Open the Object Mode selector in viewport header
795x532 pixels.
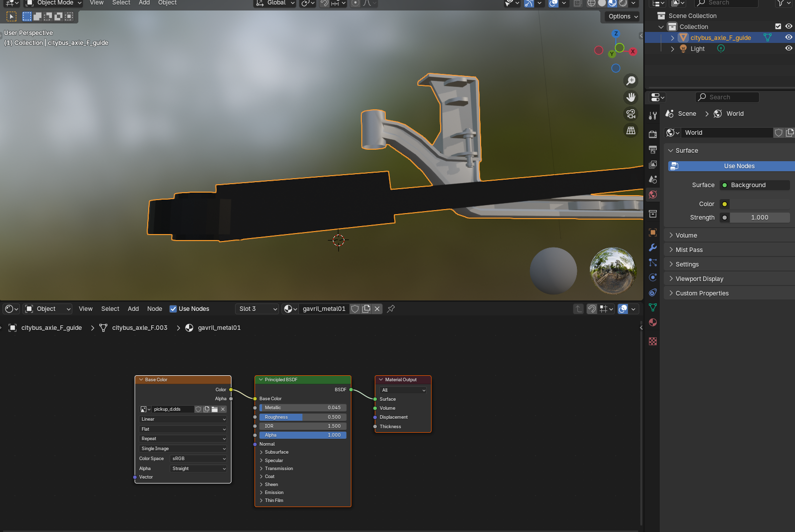(54, 3)
